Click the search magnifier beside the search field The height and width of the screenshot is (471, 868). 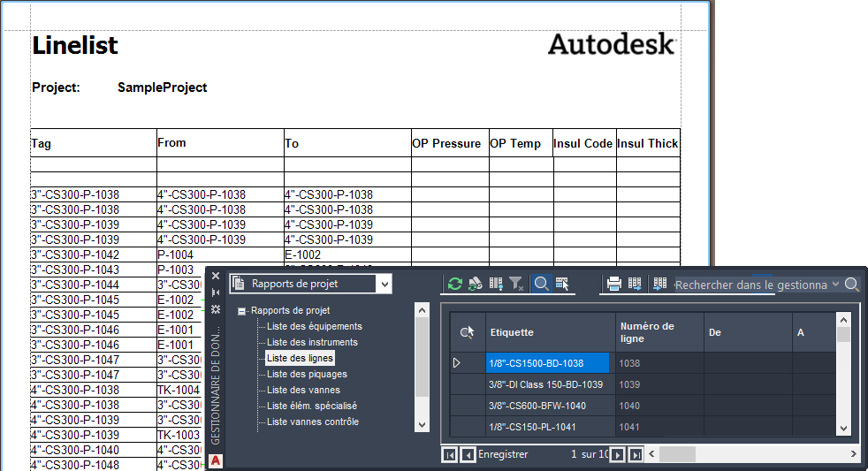[x=851, y=285]
